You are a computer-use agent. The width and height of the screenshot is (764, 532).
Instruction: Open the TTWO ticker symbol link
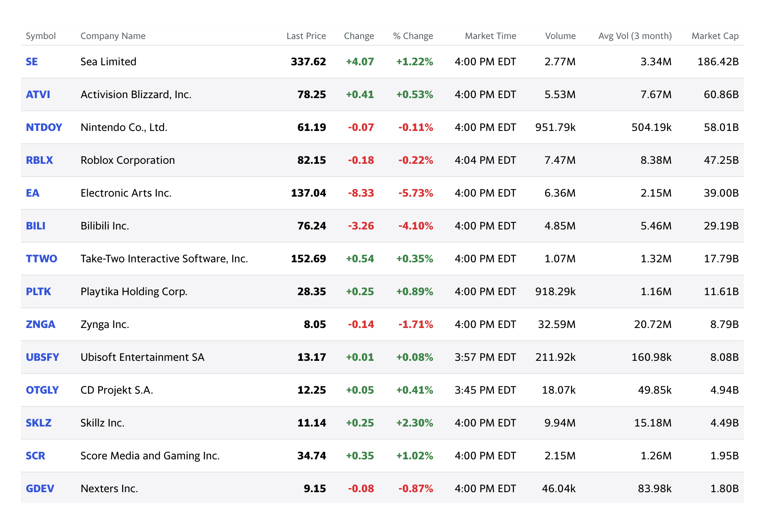coord(41,259)
